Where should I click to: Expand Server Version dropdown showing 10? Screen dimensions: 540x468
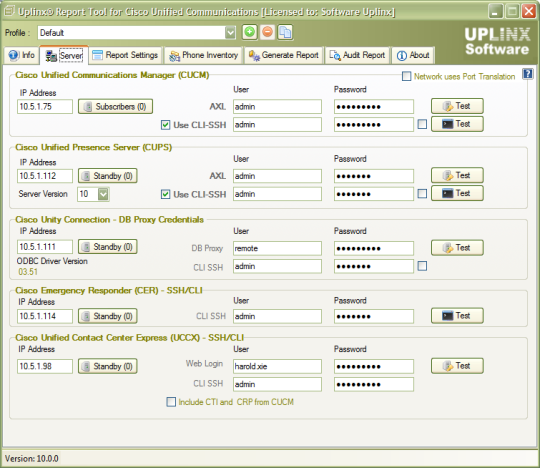[x=103, y=194]
